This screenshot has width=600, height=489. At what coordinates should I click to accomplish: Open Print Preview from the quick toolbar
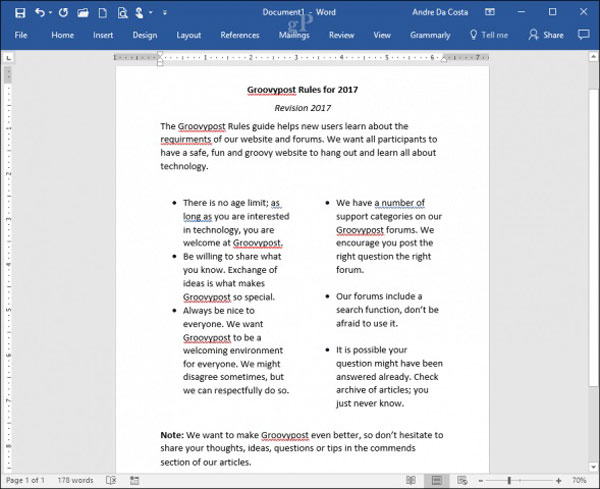coord(122,13)
